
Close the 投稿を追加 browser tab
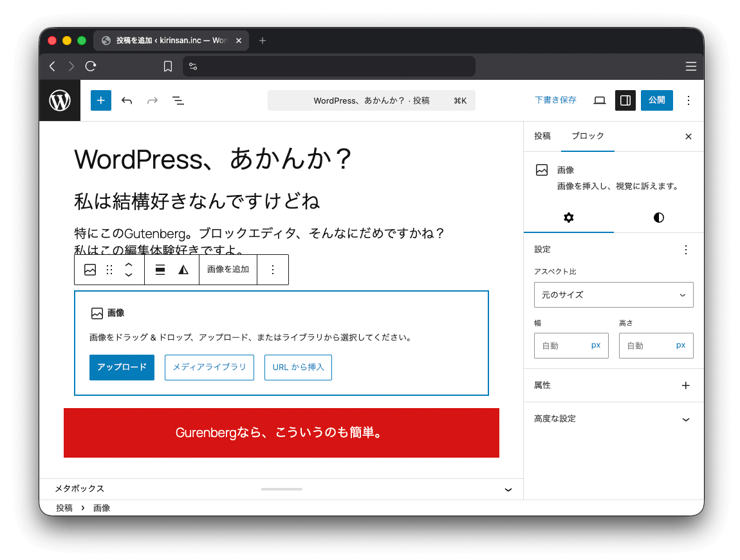click(x=239, y=41)
